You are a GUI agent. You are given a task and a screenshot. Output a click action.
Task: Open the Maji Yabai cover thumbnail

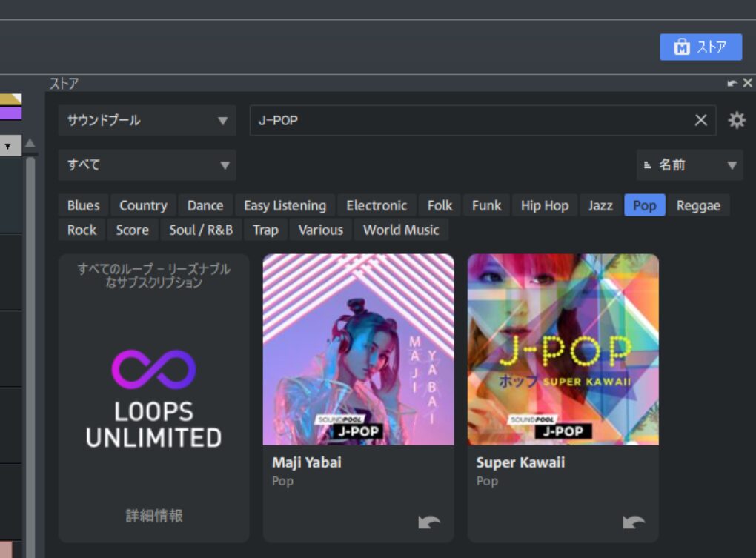coord(358,349)
